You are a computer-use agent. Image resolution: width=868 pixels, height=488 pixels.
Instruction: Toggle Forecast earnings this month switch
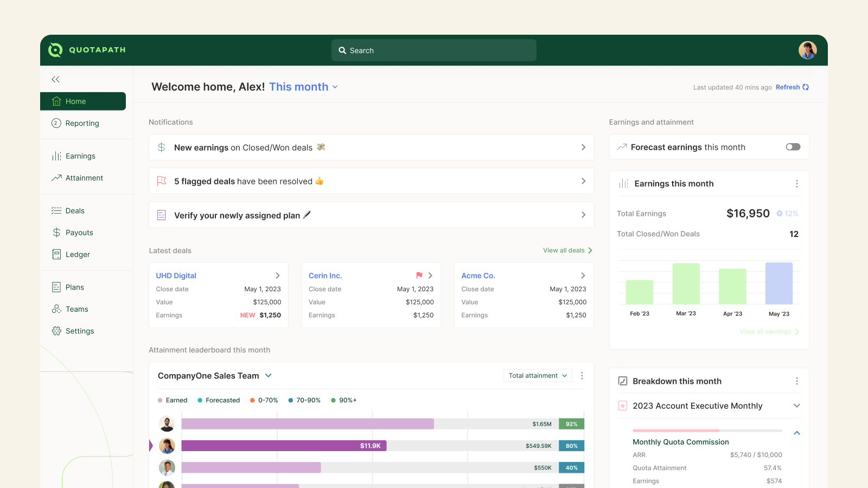point(793,147)
